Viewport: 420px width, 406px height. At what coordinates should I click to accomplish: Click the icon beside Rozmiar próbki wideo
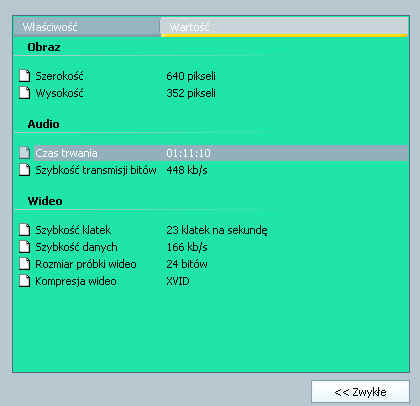[x=25, y=264]
